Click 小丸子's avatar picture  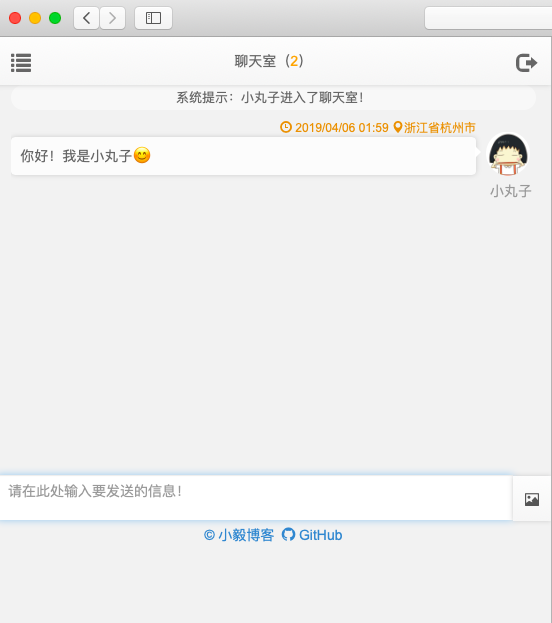coord(508,154)
